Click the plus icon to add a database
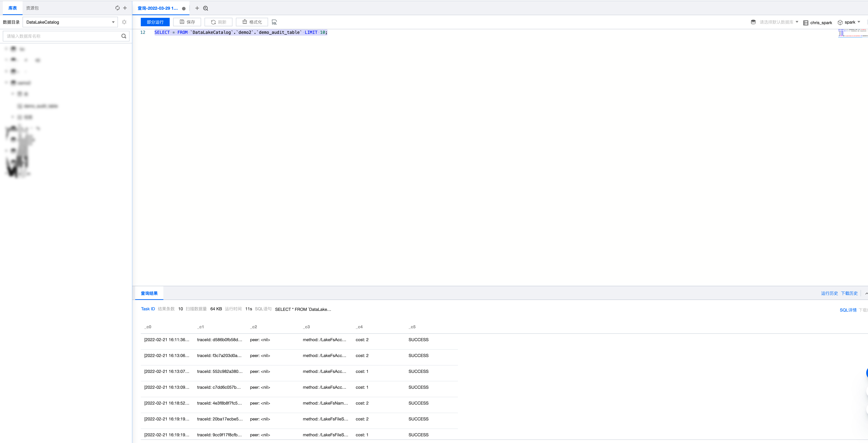 [x=125, y=8]
